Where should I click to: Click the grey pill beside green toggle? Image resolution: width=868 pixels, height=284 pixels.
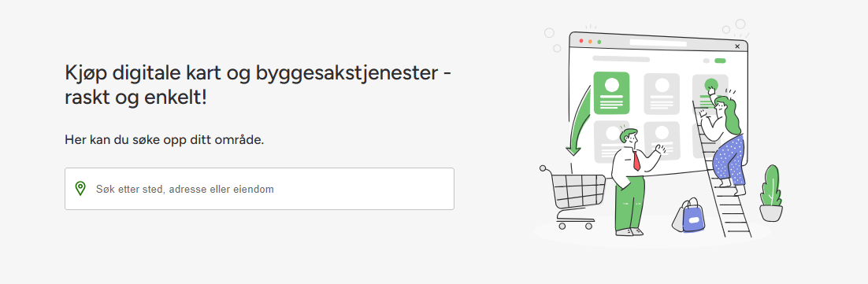[706, 61]
